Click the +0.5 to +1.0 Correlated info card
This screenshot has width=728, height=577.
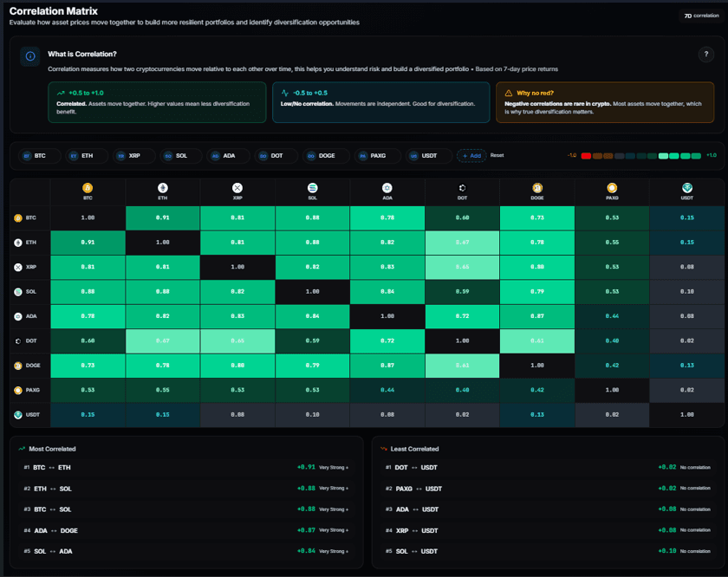[157, 102]
